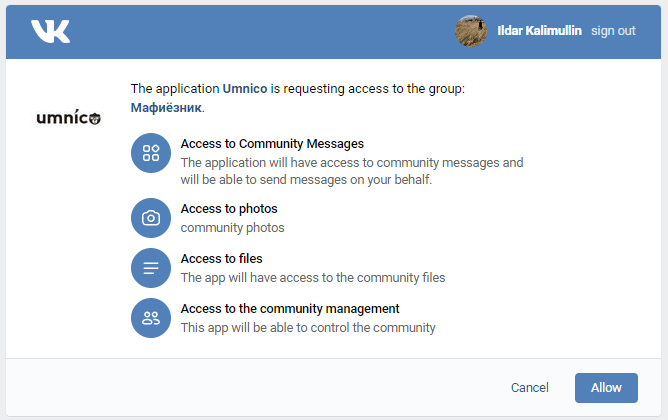The height and width of the screenshot is (420, 668).
Task: Open the Ildar Kalimullin profile name
Action: point(539,31)
